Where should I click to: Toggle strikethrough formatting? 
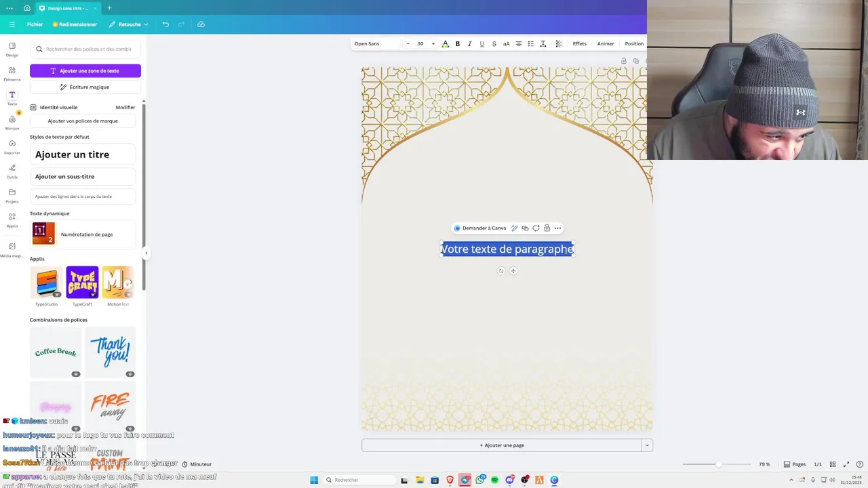point(494,43)
